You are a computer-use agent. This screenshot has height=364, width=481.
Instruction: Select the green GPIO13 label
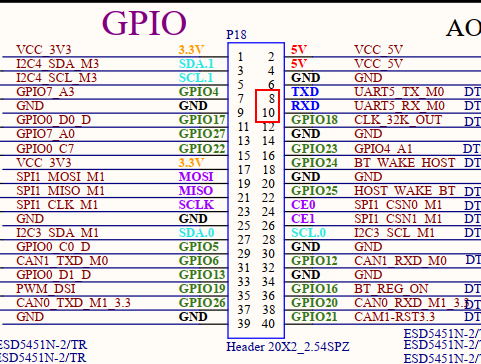[202, 275]
